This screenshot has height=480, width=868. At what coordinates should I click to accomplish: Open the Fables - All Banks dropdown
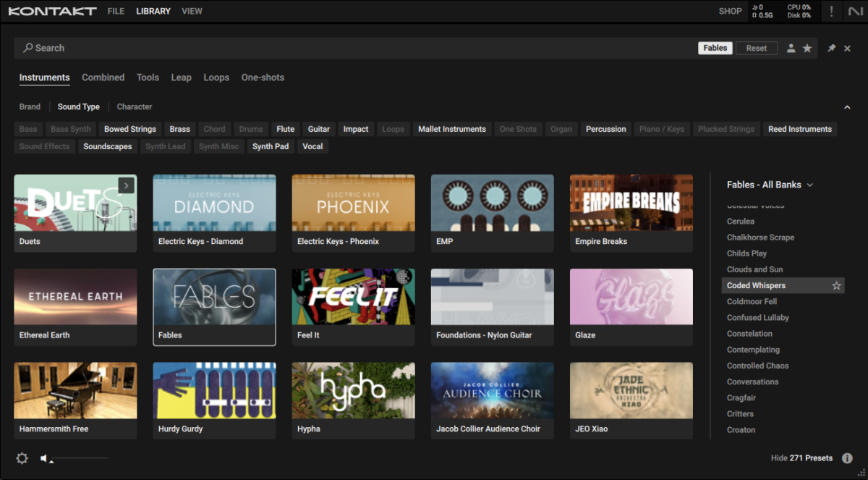pos(770,185)
